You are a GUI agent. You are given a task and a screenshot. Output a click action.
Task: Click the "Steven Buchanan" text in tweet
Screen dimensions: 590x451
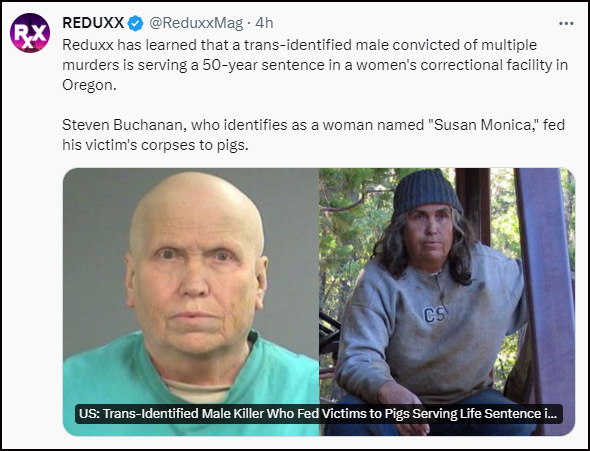click(x=124, y=125)
